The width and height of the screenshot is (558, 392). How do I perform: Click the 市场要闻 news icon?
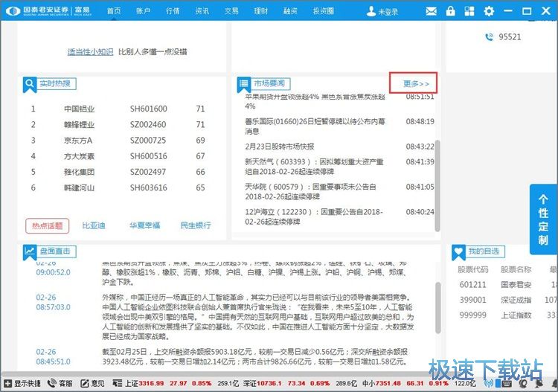(x=244, y=85)
